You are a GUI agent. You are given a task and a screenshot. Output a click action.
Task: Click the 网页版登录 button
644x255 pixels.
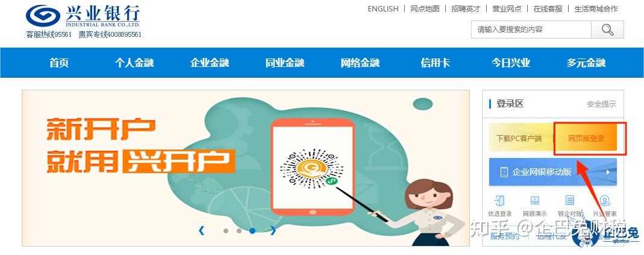coord(586,139)
